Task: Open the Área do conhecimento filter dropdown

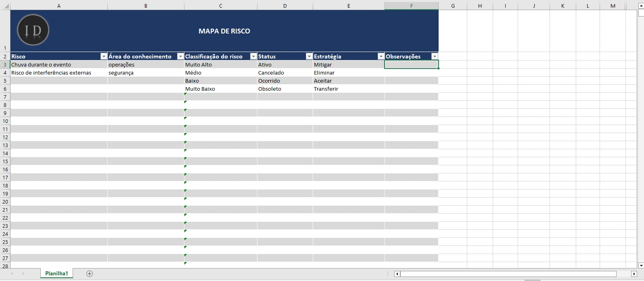Action: [180, 56]
